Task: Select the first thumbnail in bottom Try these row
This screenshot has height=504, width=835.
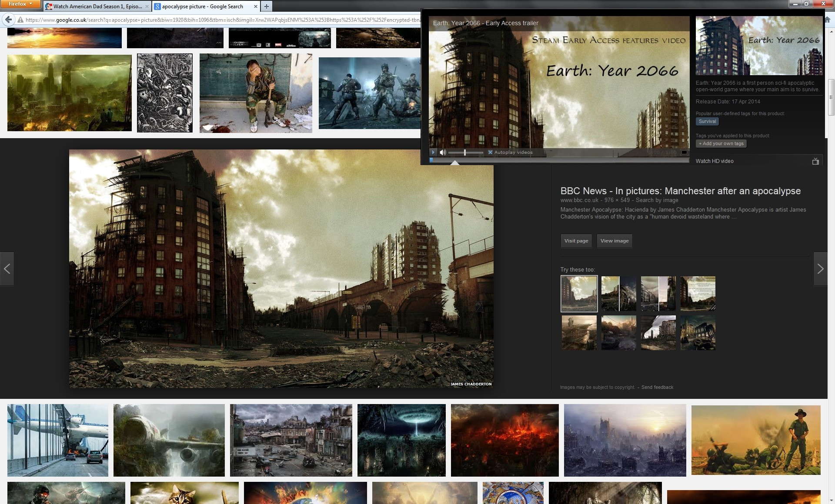Action: click(579, 333)
